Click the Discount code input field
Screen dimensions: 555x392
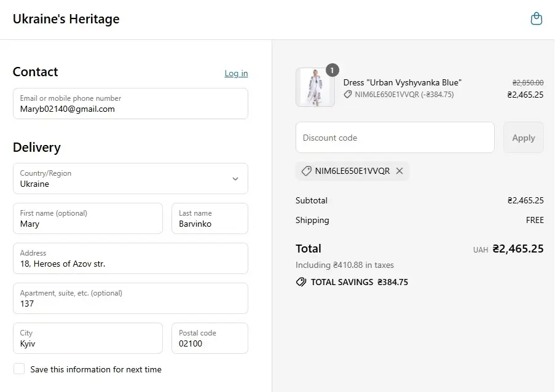(x=395, y=137)
